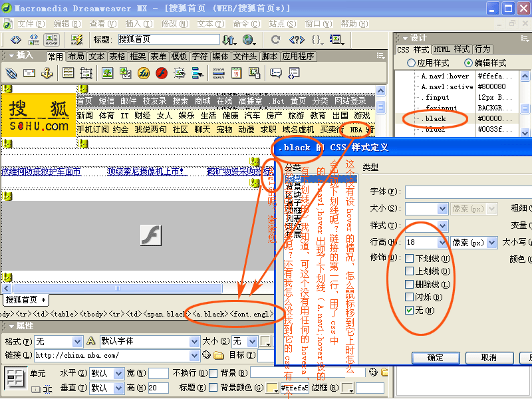
Task: Click the Preview in Browser globe icon
Action: pos(249,40)
